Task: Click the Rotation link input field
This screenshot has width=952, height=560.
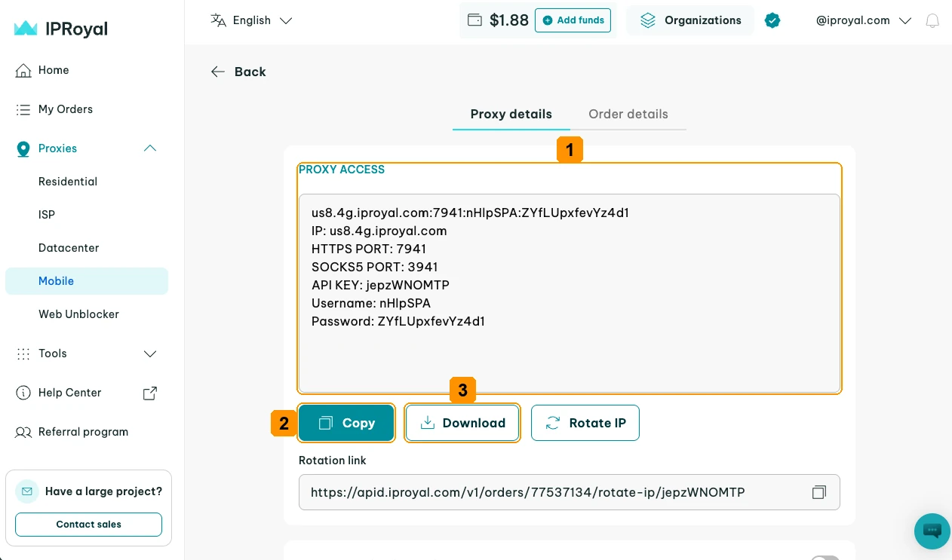Action: click(570, 492)
